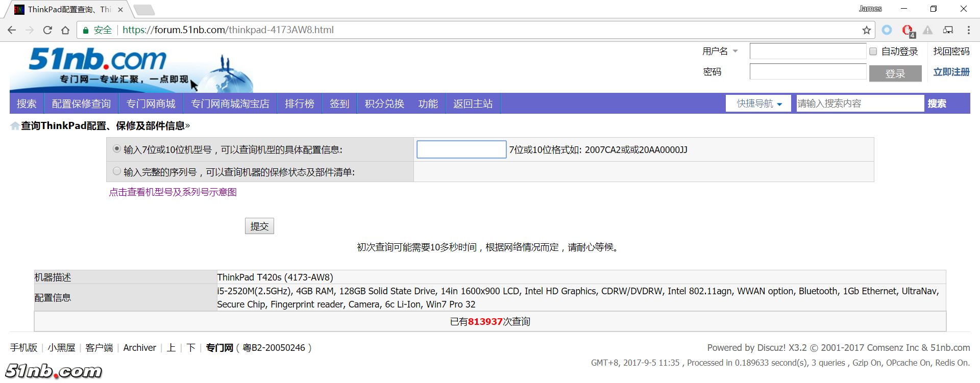
Task: Open 配置保修查询 in the nav bar
Action: [x=81, y=104]
